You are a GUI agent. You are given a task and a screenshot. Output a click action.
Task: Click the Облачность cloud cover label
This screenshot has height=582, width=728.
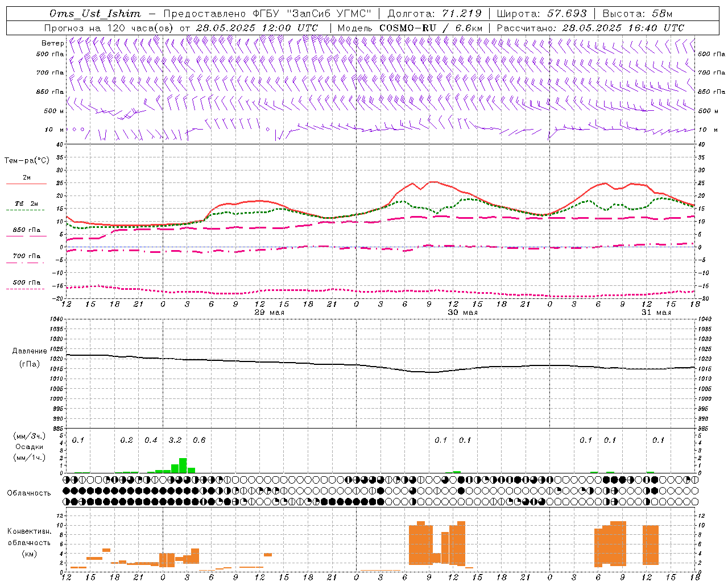[x=29, y=493]
